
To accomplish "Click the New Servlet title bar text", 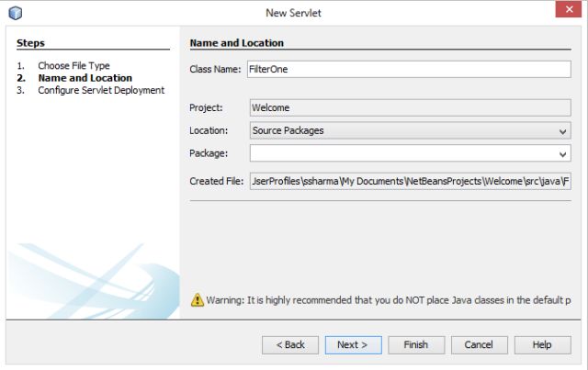I will tap(294, 12).
